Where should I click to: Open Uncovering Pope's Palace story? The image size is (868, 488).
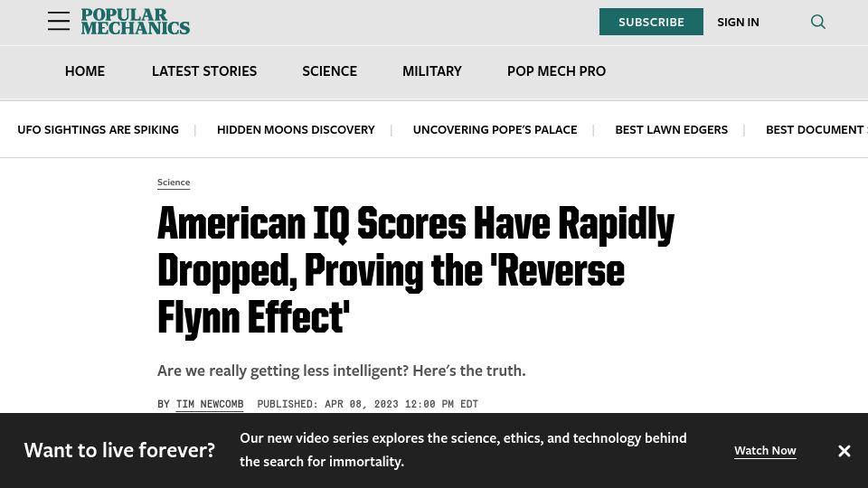coord(495,130)
